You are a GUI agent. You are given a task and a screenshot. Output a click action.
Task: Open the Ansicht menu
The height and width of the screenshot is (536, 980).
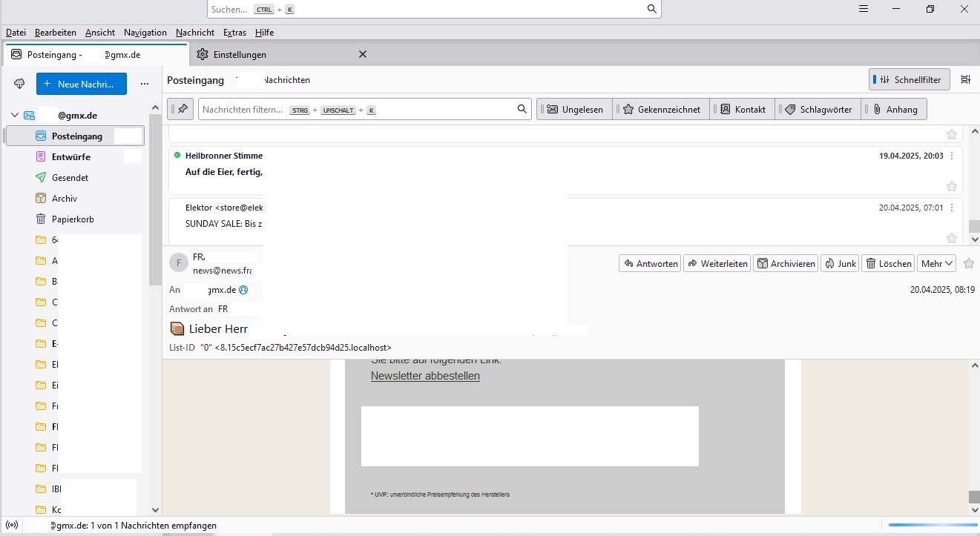pyautogui.click(x=100, y=33)
